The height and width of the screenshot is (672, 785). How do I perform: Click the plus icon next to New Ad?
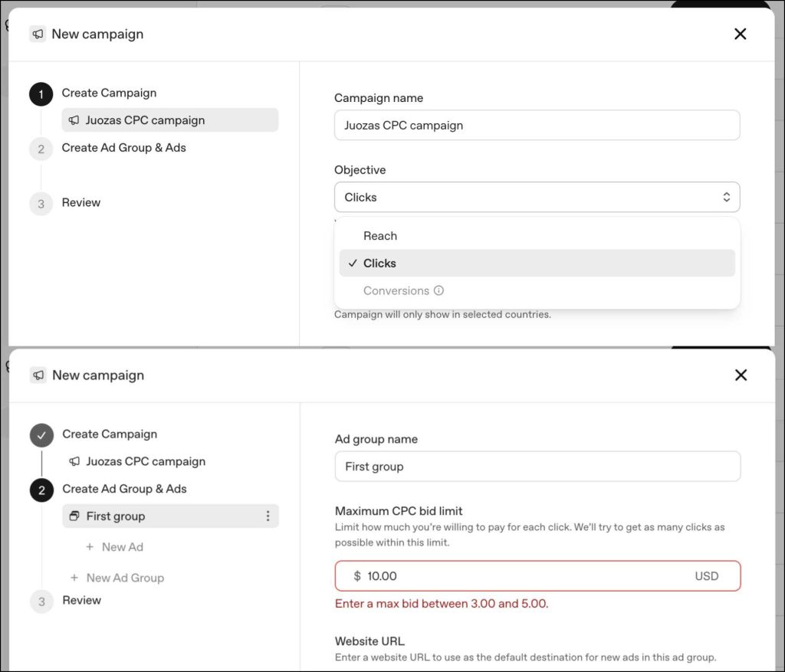[x=90, y=547]
